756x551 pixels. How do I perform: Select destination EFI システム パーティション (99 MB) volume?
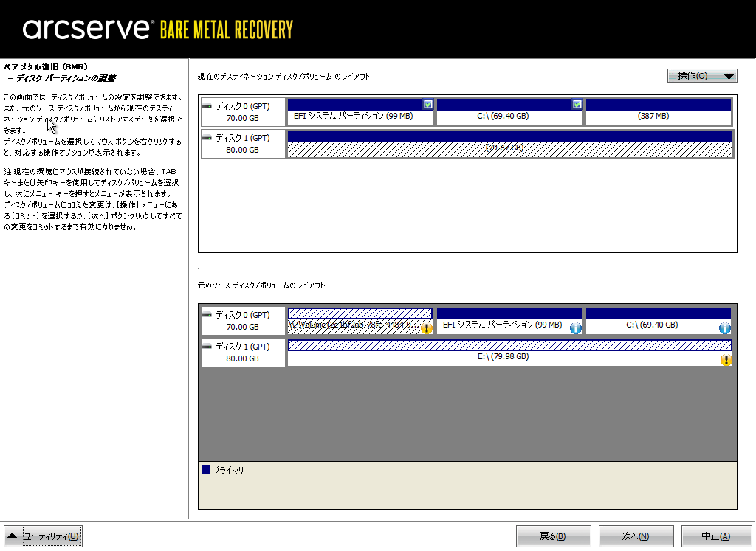tap(360, 111)
